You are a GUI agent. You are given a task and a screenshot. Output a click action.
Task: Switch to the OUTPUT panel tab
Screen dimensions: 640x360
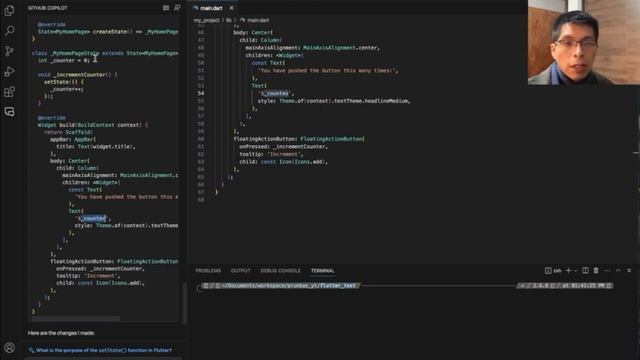tap(240, 271)
